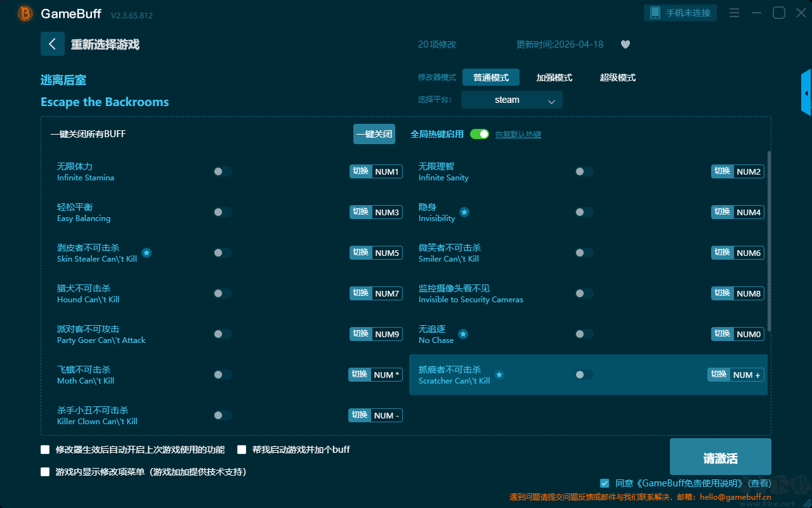
Task: Uncheck GameBuff disclaimer agreement checkbox
Action: (604, 483)
